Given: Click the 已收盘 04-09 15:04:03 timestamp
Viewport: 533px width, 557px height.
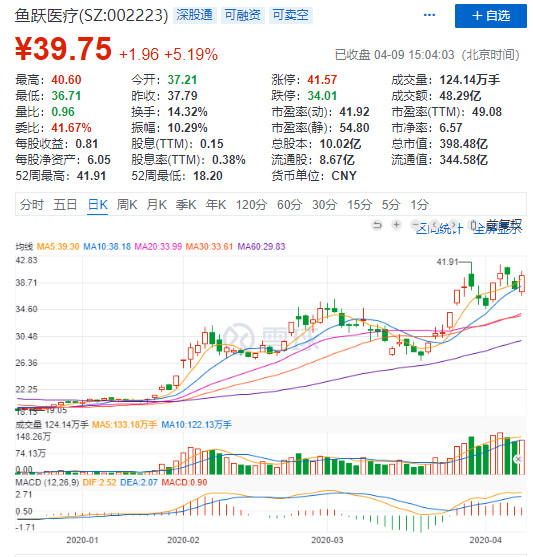Looking at the screenshot, I should click(394, 55).
